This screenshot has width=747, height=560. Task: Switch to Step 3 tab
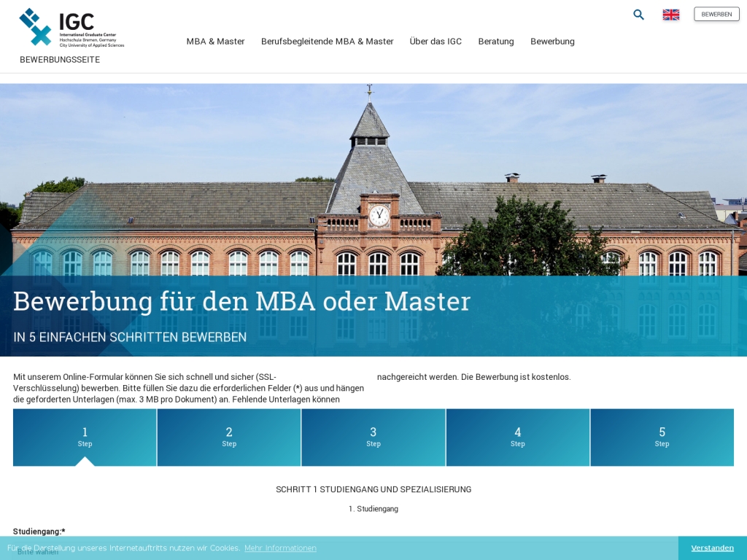pyautogui.click(x=373, y=437)
